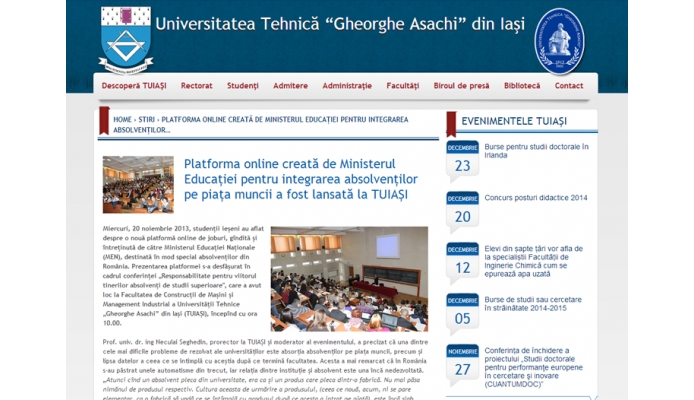Click the EVENIMENTELE TUIAȘI section heading

click(514, 121)
